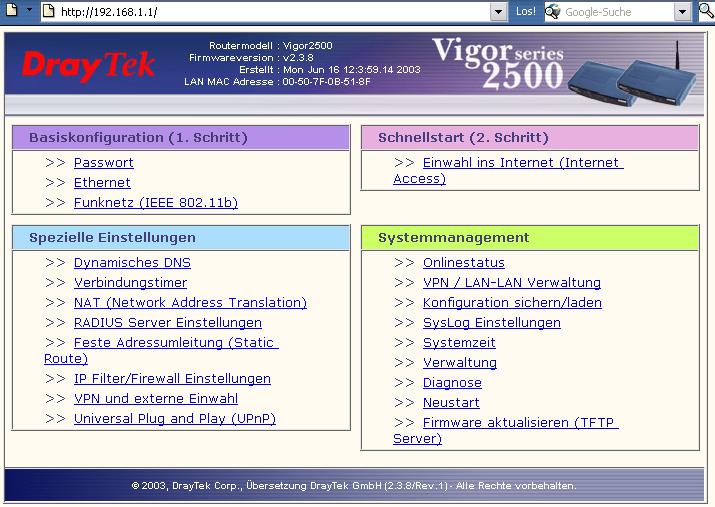Click LAN MAC Adresse 00-50-7F-0B-51-8F text
This screenshot has height=507, width=715.
(277, 82)
